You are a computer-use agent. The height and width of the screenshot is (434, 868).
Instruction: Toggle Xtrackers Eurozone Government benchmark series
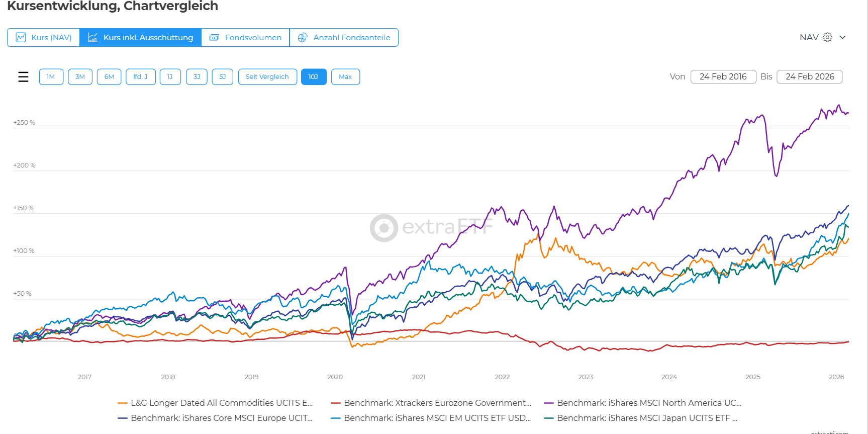point(437,403)
